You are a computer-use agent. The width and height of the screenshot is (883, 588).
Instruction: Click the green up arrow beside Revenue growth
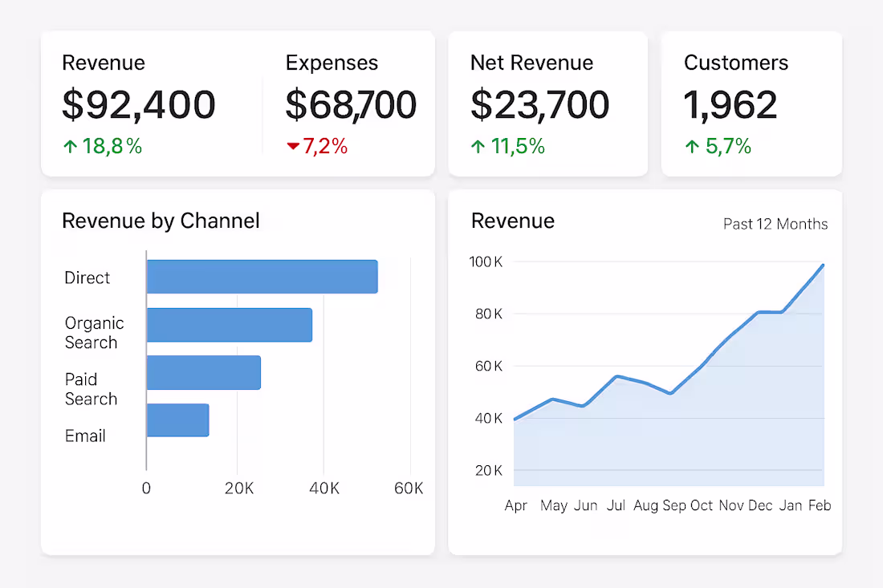pyautogui.click(x=69, y=146)
